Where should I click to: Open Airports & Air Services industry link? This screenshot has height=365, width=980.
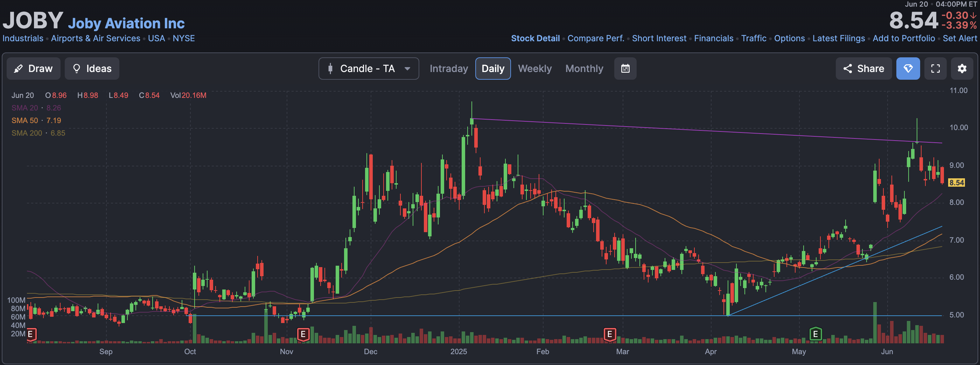click(96, 38)
